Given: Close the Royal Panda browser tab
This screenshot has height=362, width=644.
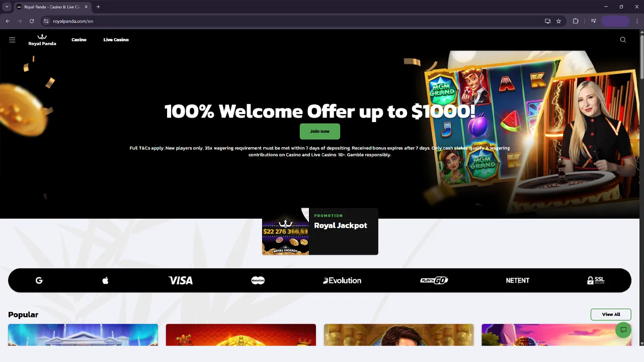Looking at the screenshot, I should [86, 7].
